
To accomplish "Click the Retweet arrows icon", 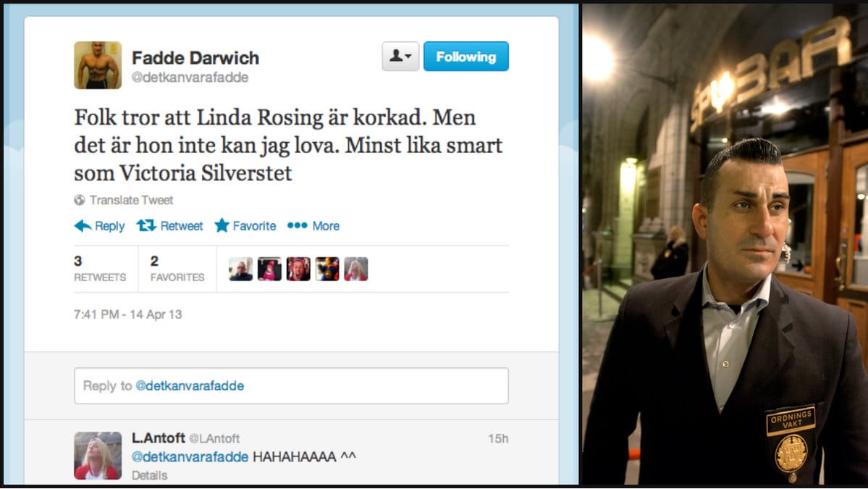I will click(146, 225).
